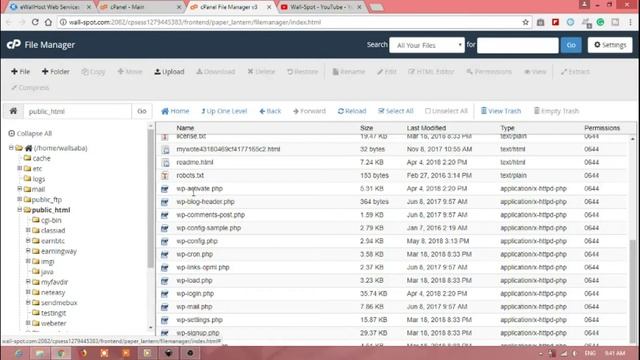
Task: Click the Permissions toolbar button
Action: coord(489,71)
